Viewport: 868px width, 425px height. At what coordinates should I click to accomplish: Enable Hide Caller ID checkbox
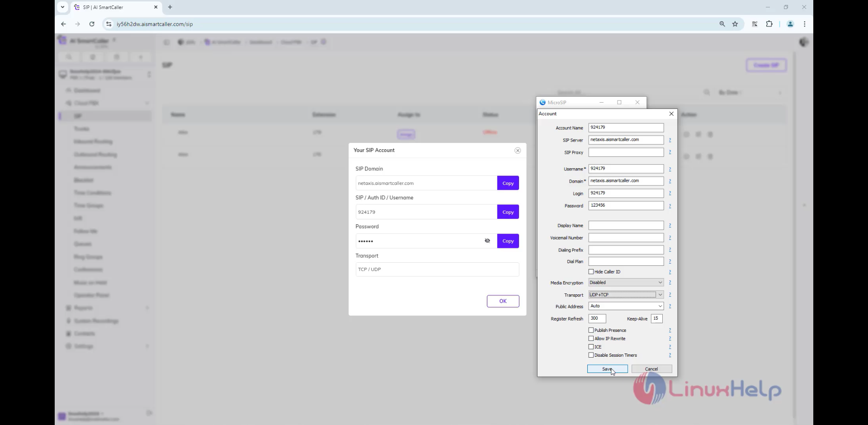591,272
